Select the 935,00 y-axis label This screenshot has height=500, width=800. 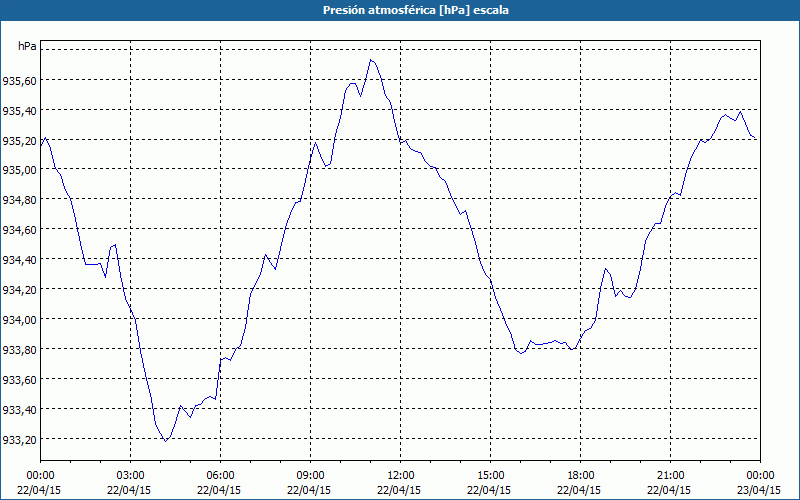coord(19,170)
